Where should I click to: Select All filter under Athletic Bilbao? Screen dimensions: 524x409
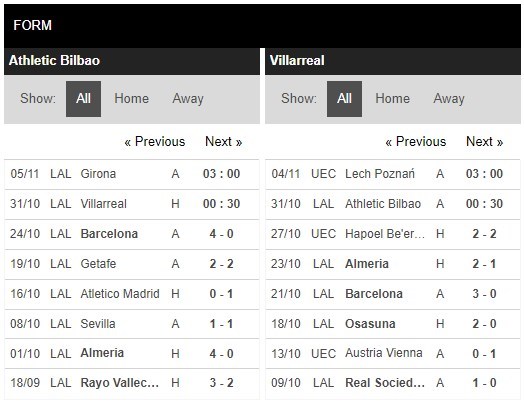(83, 99)
